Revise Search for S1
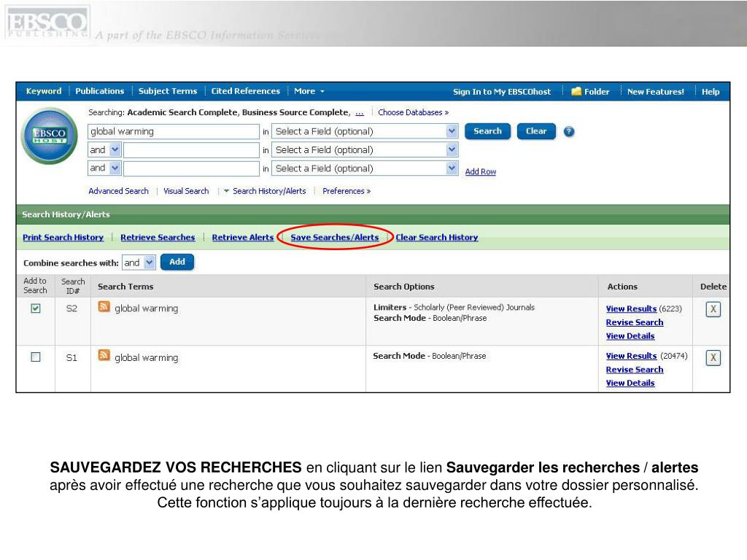 [635, 370]
